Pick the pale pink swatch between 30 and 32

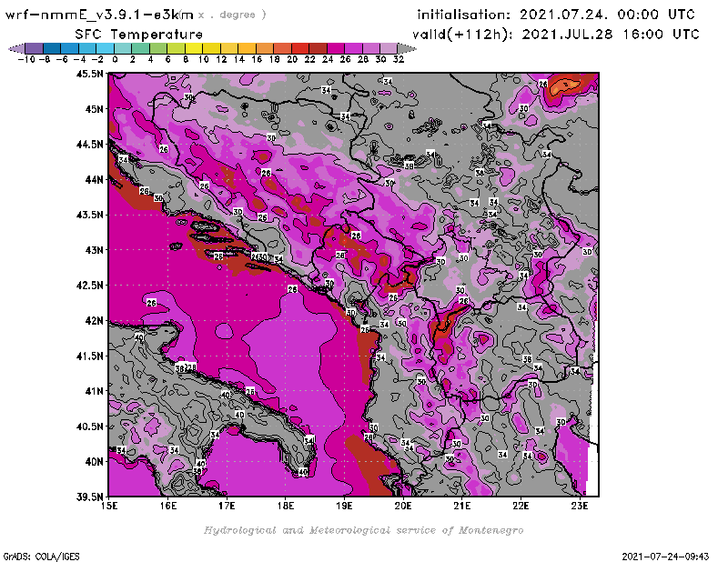click(x=389, y=48)
